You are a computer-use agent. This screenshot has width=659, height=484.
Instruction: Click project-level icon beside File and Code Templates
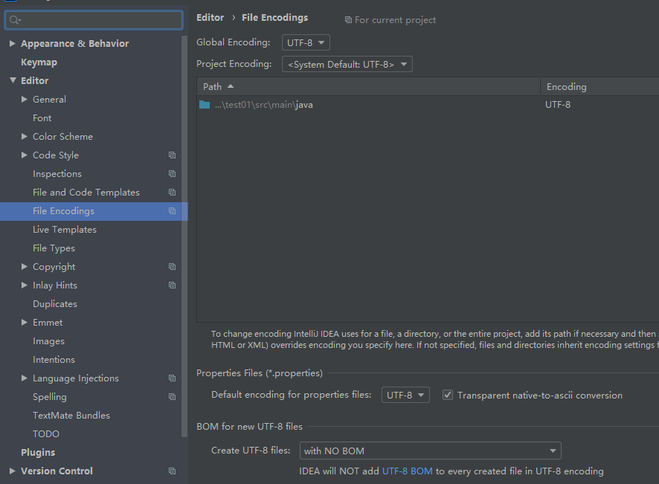(x=172, y=192)
